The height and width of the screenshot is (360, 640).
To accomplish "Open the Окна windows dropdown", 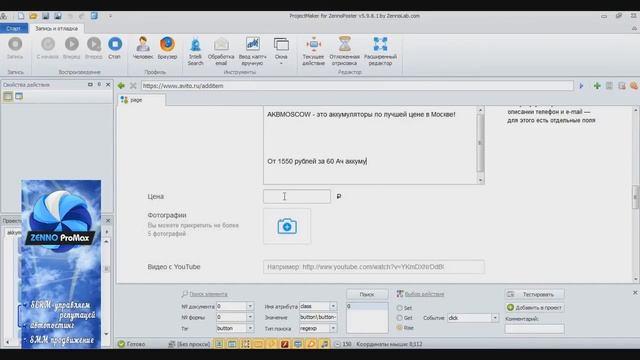I will 281,51.
